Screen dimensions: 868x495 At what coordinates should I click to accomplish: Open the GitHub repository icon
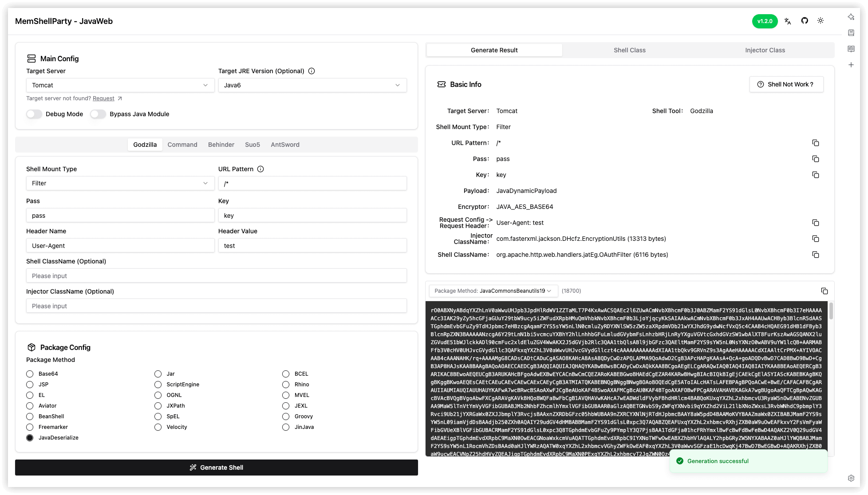[805, 21]
